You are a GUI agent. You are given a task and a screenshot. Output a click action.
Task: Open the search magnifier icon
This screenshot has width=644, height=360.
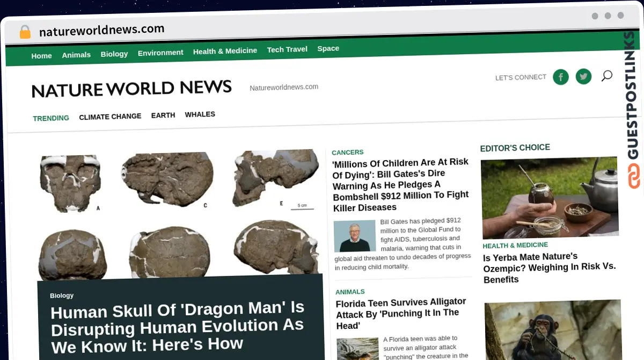click(x=606, y=76)
